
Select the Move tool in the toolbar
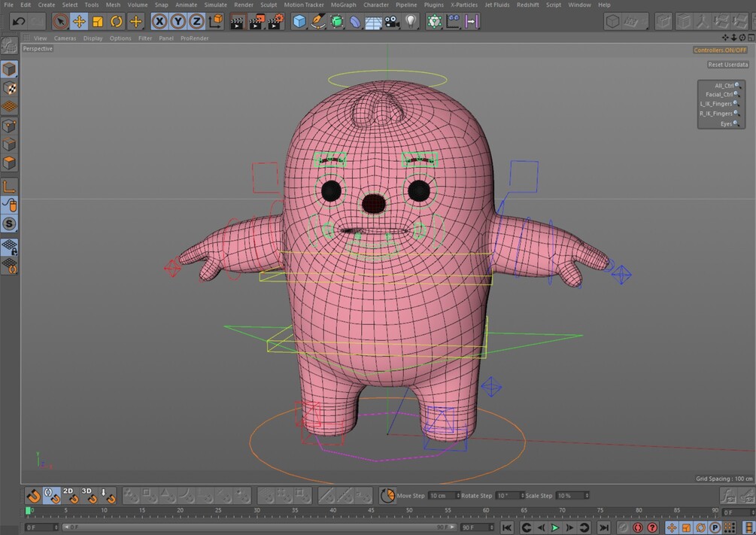tap(79, 22)
